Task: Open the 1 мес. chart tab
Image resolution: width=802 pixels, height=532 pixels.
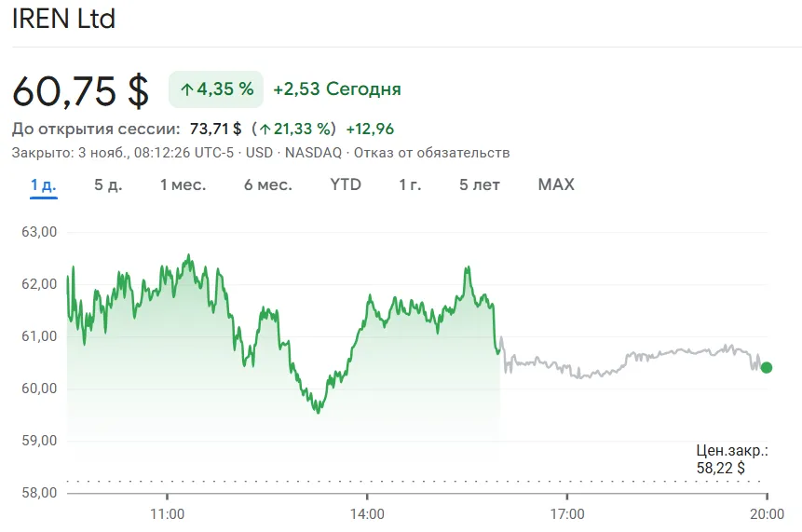Action: click(183, 184)
